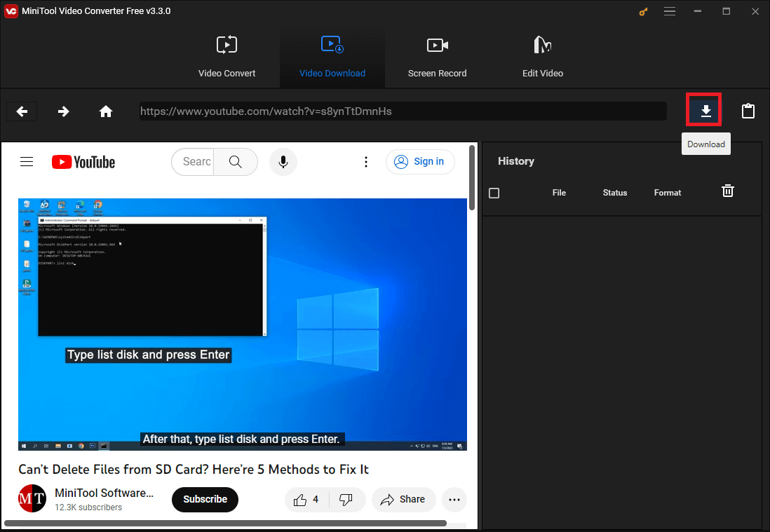The image size is (770, 532).
Task: Minimize the MiniTool window
Action: 697,11
